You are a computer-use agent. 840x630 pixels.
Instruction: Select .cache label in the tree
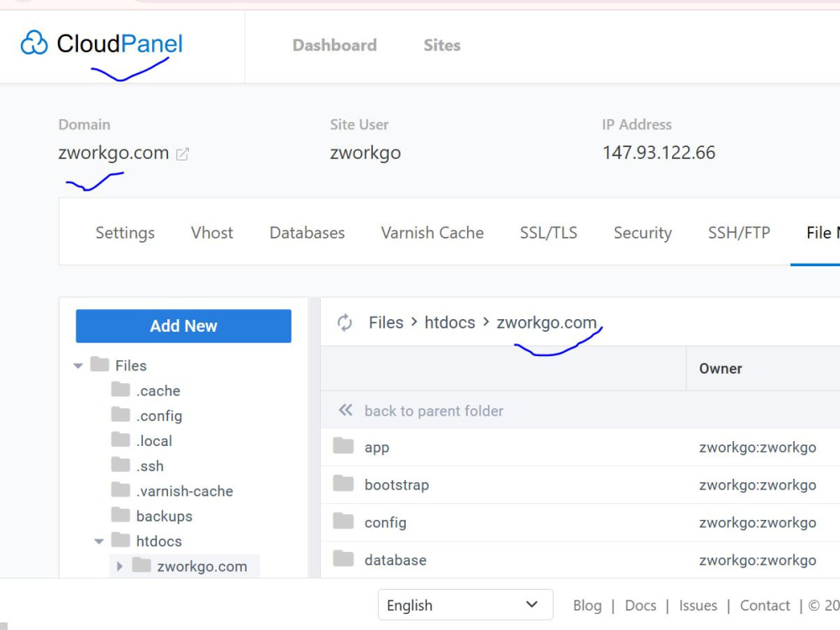click(158, 391)
